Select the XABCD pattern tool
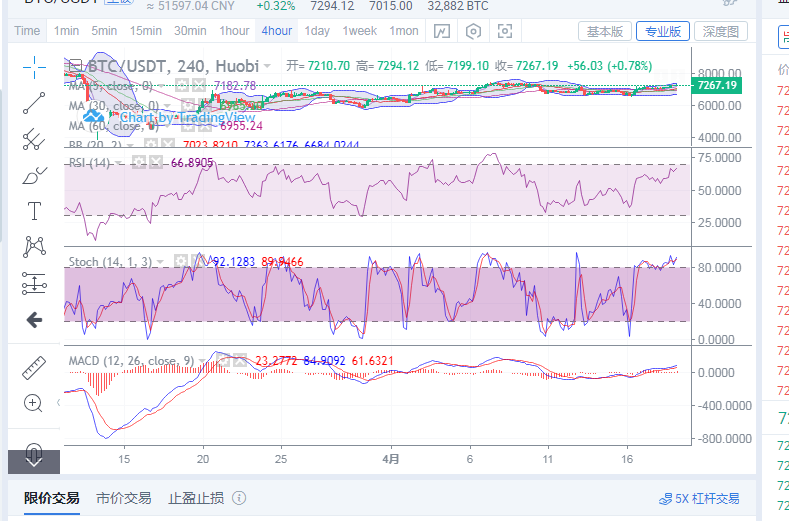The image size is (789, 521). pos(34,247)
